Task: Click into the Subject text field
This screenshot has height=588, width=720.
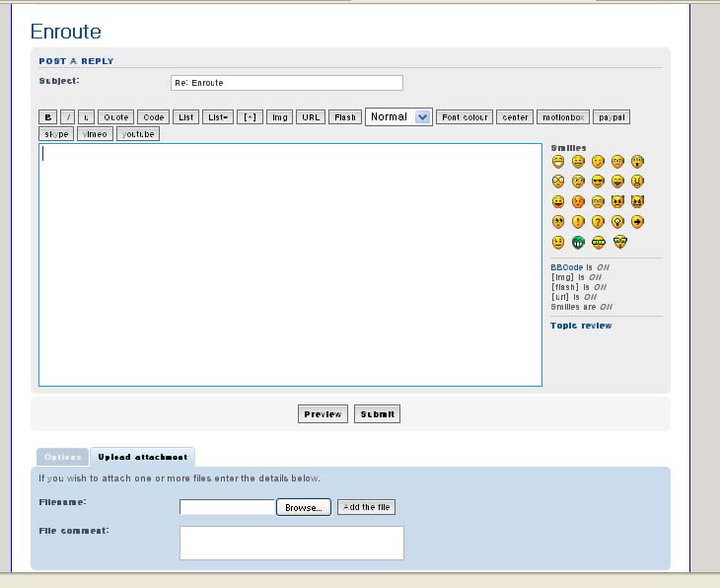Action: [287, 83]
